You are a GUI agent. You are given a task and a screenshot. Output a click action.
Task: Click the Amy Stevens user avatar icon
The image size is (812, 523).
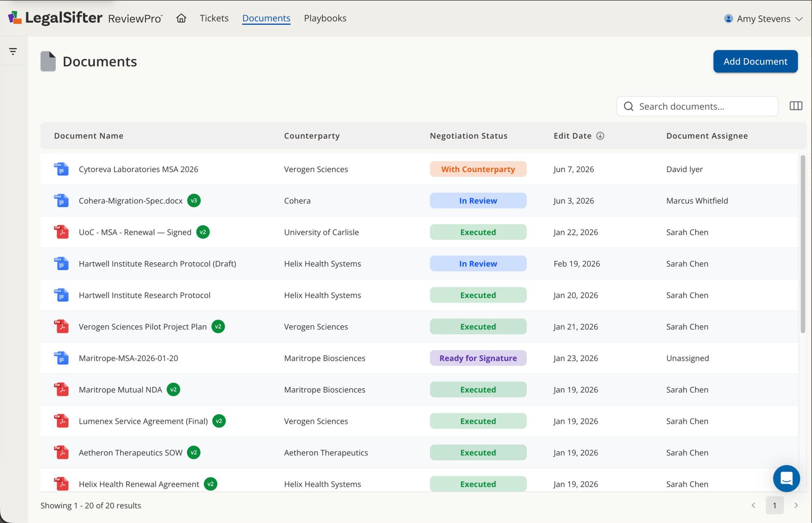(728, 19)
